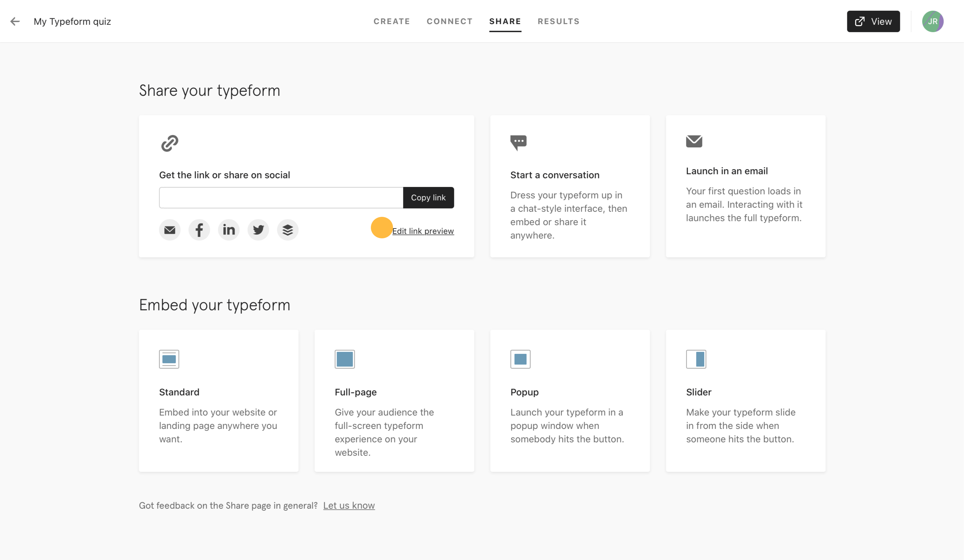Select the Popup embed icon
The height and width of the screenshot is (560, 964).
[520, 359]
